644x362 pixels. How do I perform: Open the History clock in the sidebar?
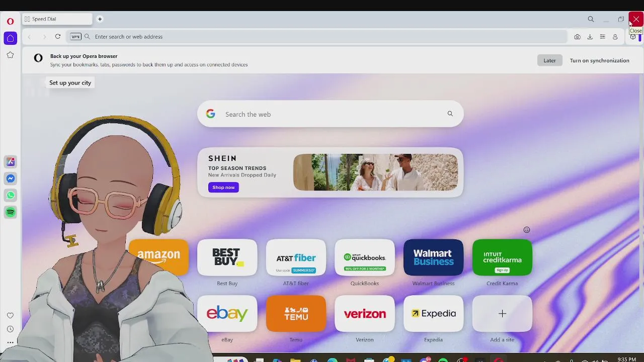tap(10, 329)
